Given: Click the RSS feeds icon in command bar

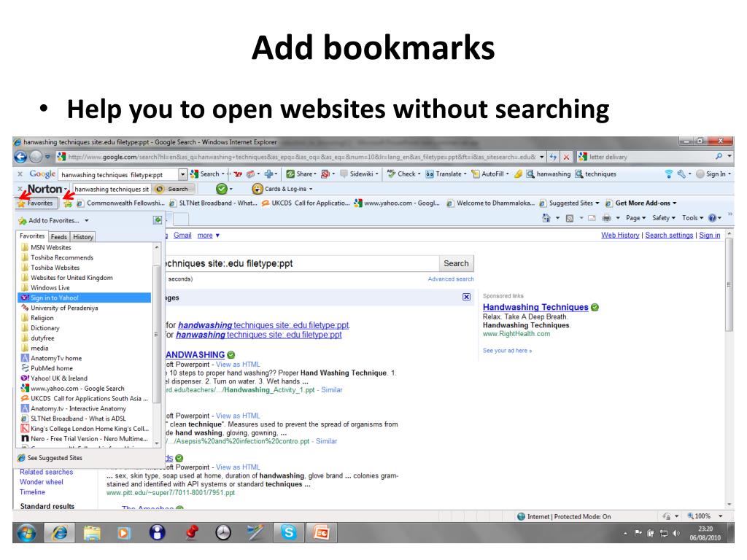Looking at the screenshot, I should pyautogui.click(x=569, y=218).
